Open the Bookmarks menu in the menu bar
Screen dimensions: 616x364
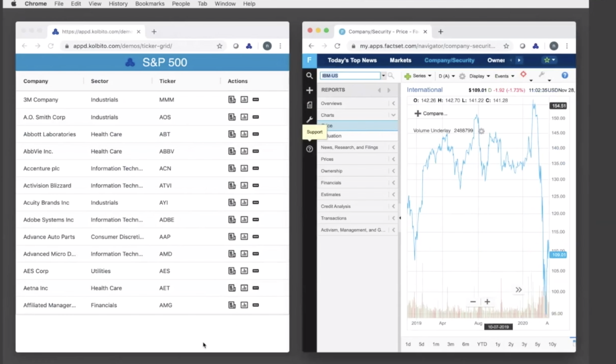click(x=150, y=4)
